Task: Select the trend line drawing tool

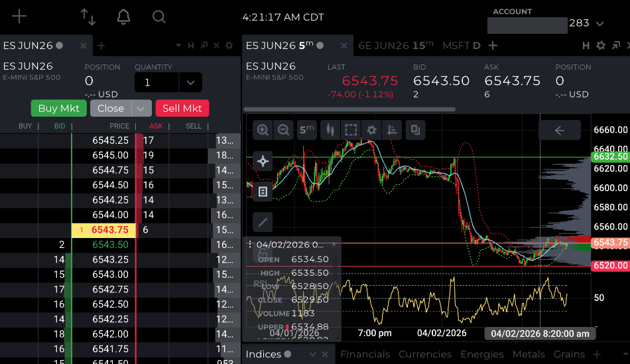Action: point(263,221)
